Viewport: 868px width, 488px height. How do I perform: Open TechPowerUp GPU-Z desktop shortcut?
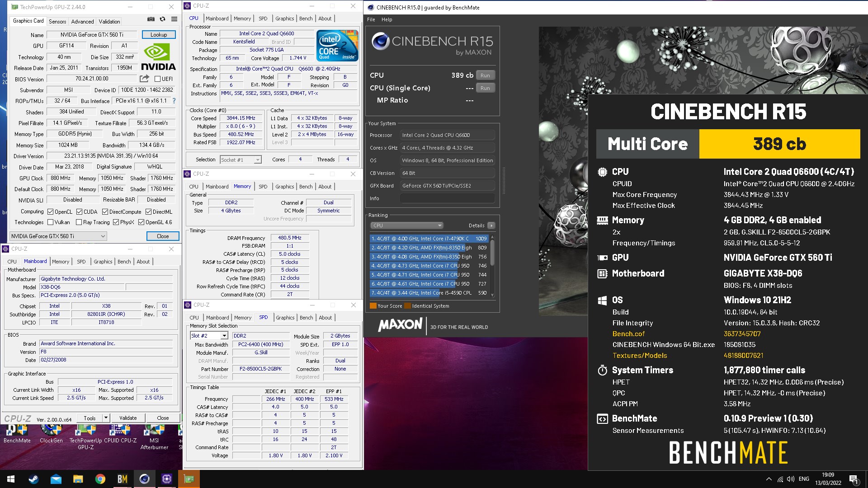[x=85, y=437]
